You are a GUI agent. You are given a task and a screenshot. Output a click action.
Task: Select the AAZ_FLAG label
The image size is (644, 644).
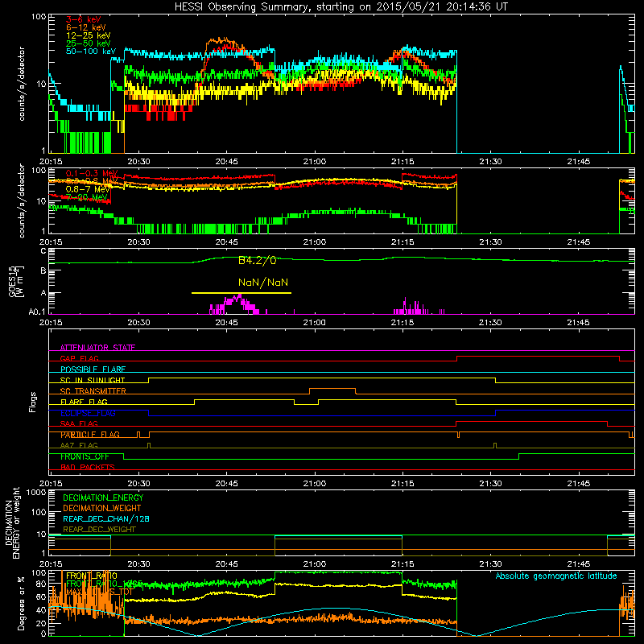[79, 445]
